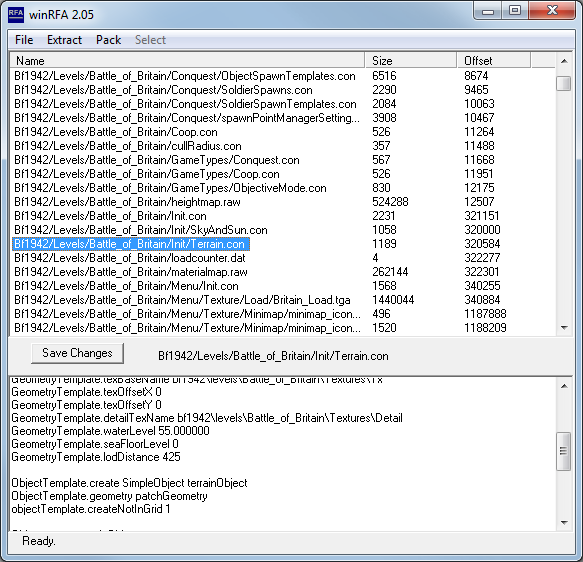Click the text editor scroll down arrow

point(564,523)
